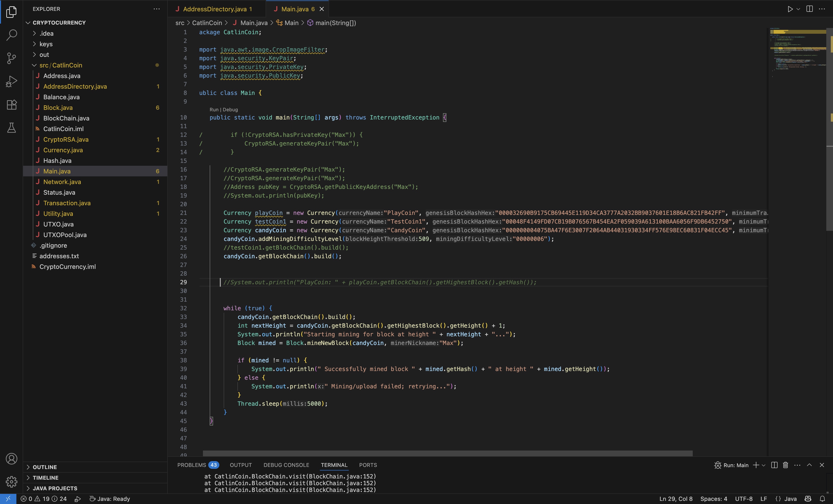
Task: Open the Extensions view
Action: point(12,105)
